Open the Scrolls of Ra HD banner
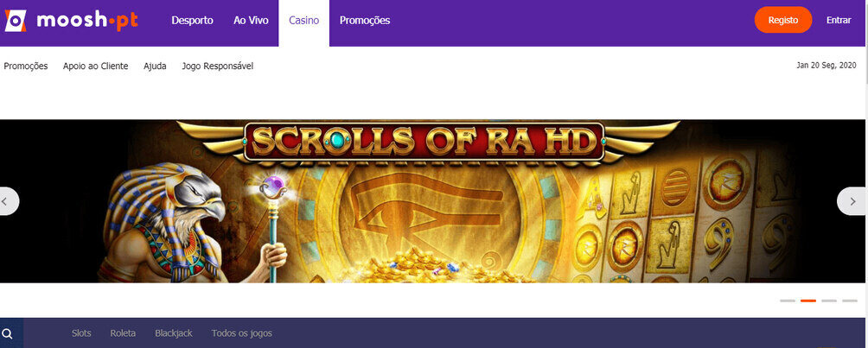The image size is (868, 348). (x=434, y=201)
